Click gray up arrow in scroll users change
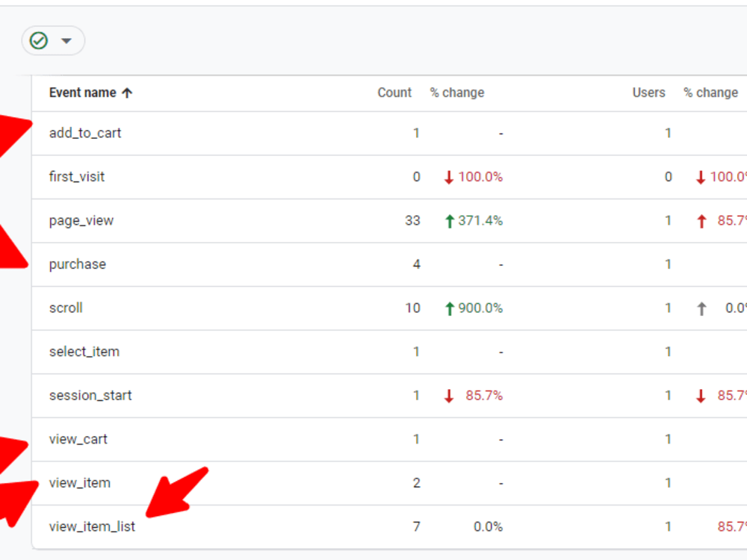This screenshot has width=747, height=560. 701,308
